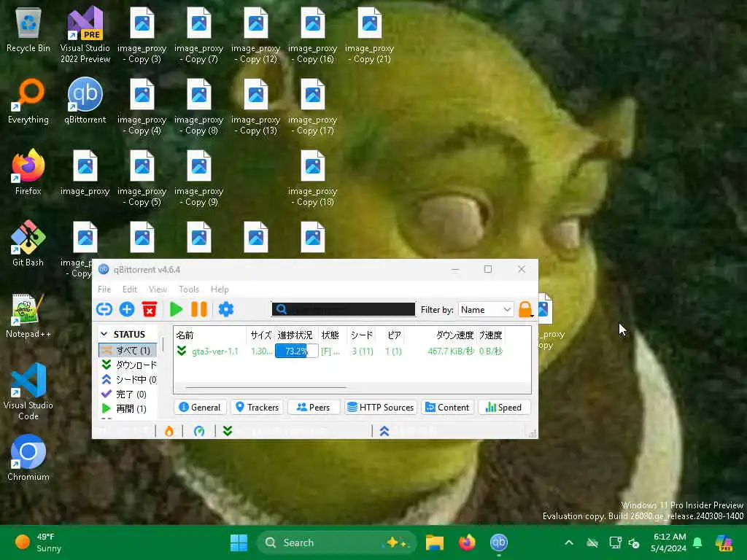Sort by the 名前 column header
This screenshot has width=747, height=560.
tap(209, 335)
